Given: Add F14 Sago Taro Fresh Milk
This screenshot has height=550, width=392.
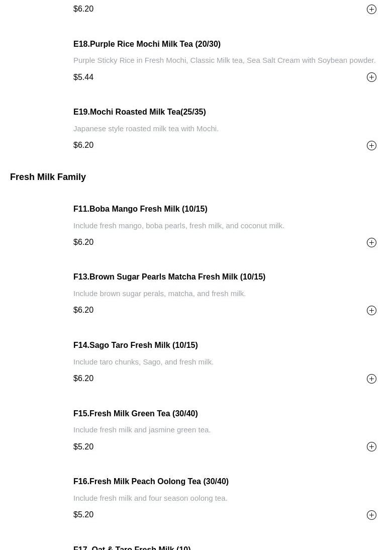Looking at the screenshot, I should click(x=371, y=379).
